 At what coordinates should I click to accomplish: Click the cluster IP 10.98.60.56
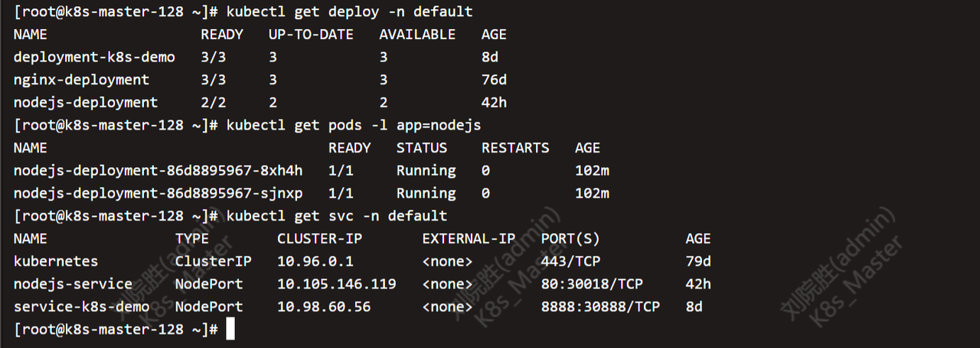click(324, 307)
